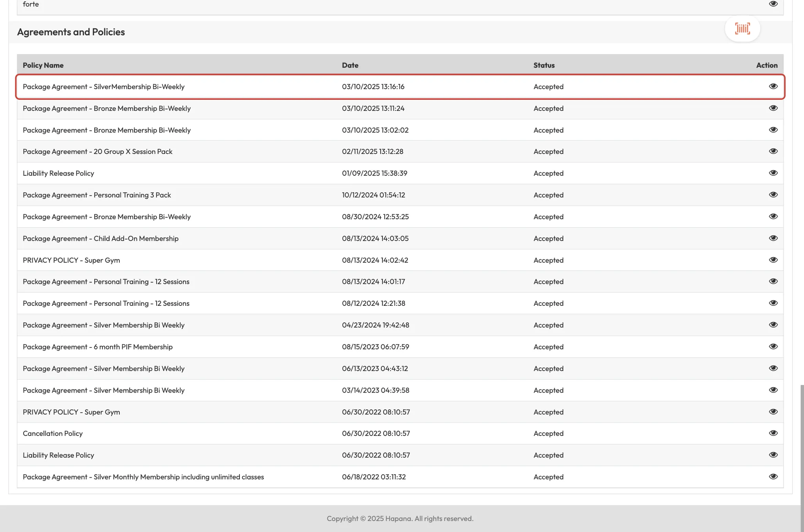Click the eye icon in the forte row
Image resolution: width=804 pixels, height=532 pixels.
(773, 4)
